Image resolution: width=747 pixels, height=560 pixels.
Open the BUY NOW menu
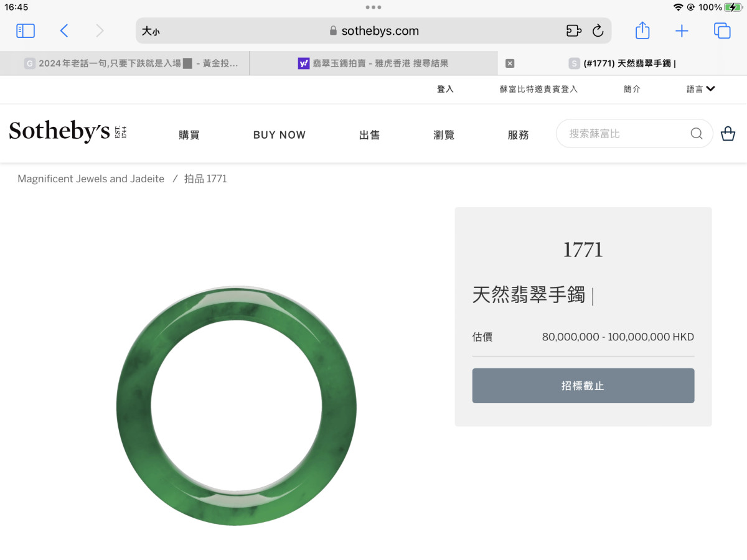tap(280, 135)
